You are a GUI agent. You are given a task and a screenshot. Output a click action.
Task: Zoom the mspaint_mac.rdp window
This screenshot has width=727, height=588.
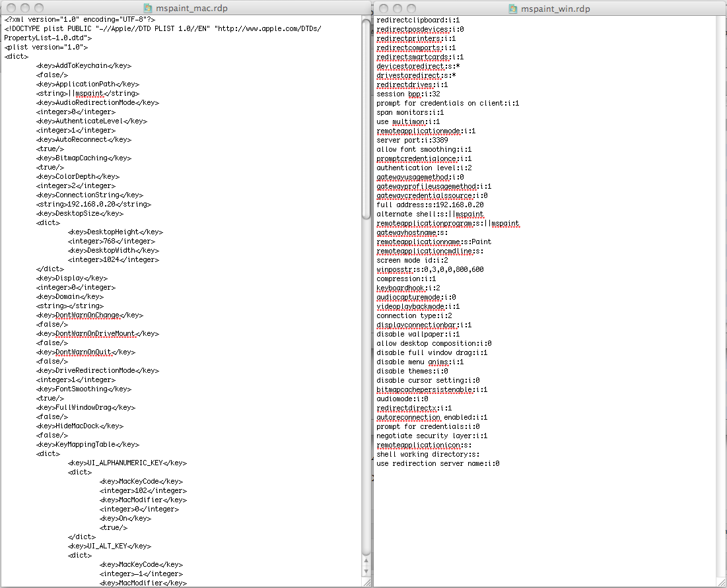tap(39, 8)
